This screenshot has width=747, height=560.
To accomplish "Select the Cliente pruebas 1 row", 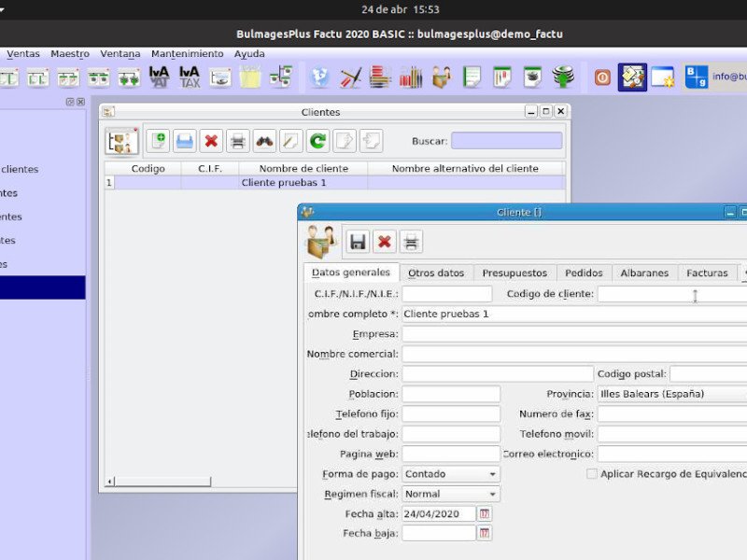I will point(335,183).
